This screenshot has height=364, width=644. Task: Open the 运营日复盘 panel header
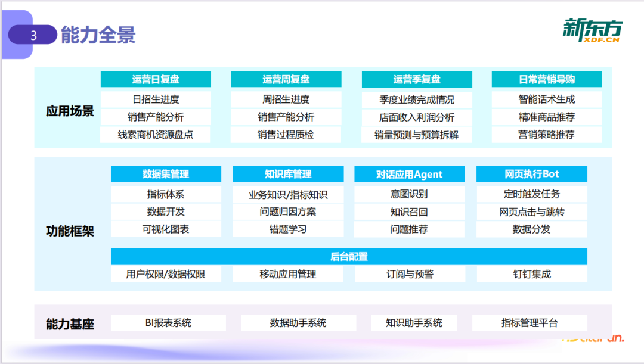click(x=156, y=79)
